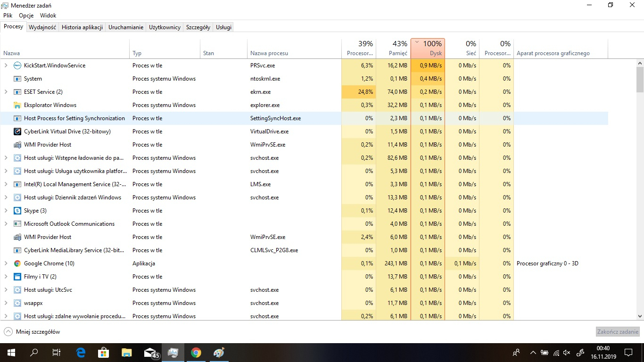Switch to the Usługi tab
This screenshot has height=362, width=644.
click(x=223, y=27)
